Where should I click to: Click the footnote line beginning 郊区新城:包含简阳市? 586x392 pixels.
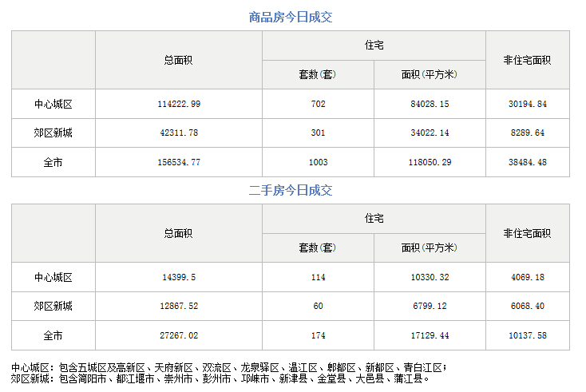(220, 379)
